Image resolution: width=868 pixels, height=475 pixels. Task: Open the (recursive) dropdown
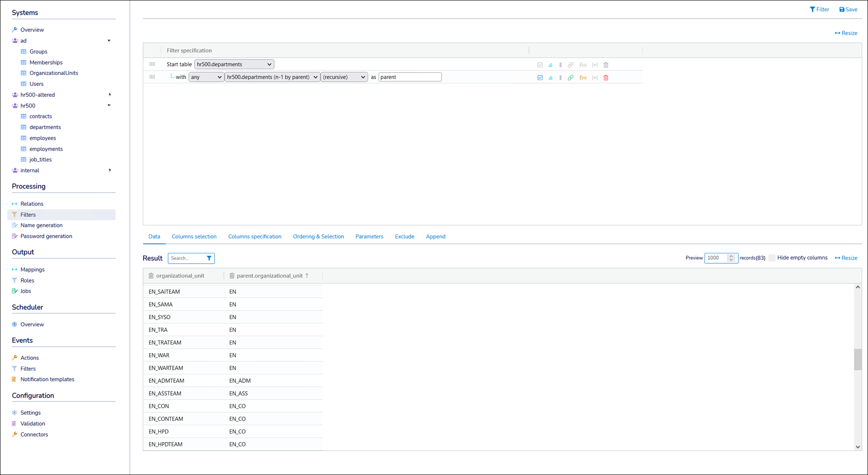[x=344, y=77]
